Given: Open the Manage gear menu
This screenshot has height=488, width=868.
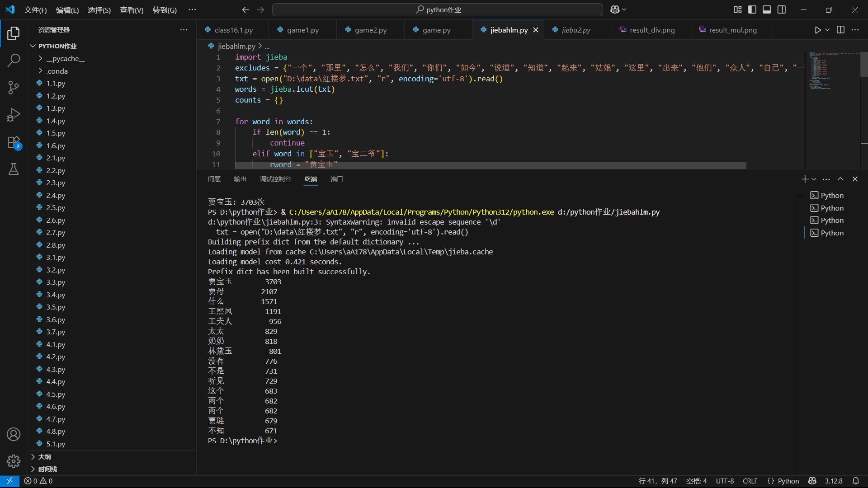Looking at the screenshot, I should [x=14, y=461].
